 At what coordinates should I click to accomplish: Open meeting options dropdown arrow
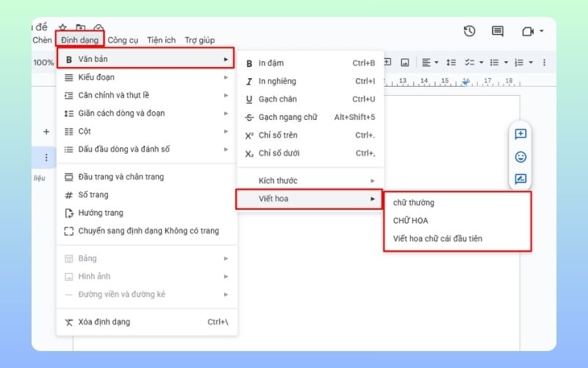coord(542,31)
